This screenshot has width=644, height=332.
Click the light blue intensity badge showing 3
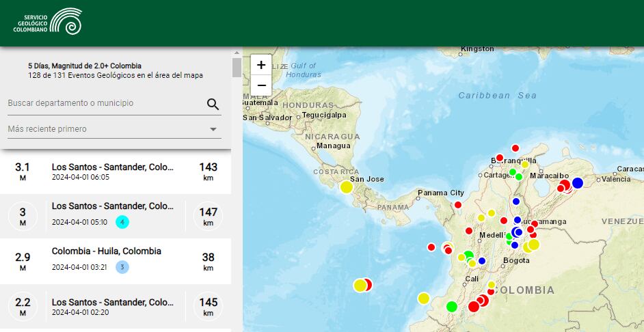pos(122,267)
